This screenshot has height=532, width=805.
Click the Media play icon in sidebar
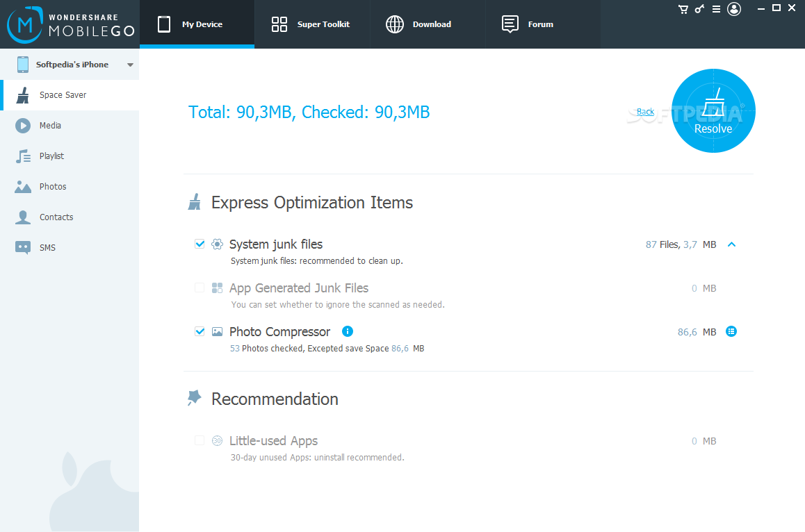22,125
